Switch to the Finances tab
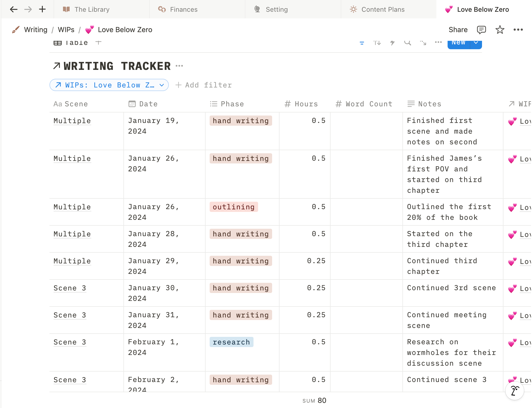 (x=184, y=9)
